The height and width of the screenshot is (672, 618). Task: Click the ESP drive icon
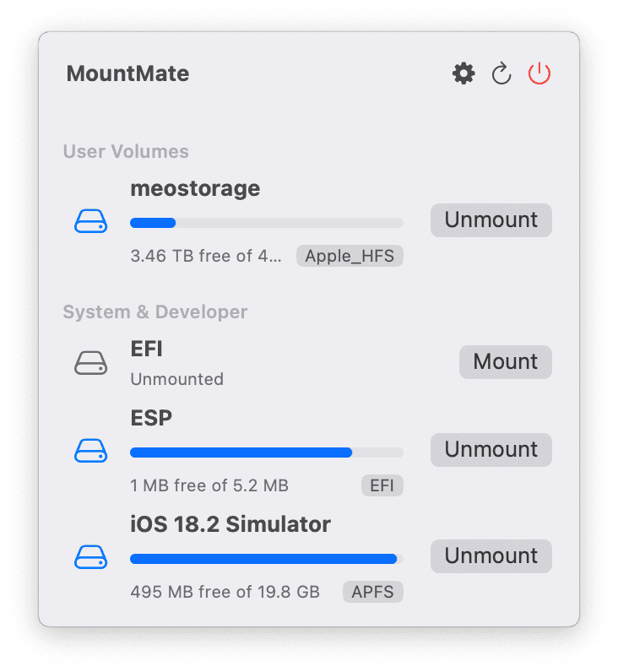point(91,451)
